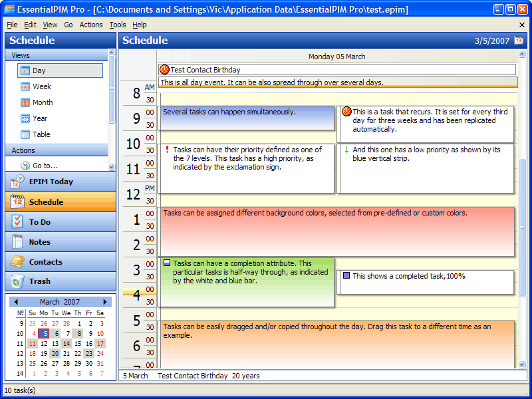This screenshot has height=399, width=532.
Task: Click the sidebar Views scrollbar thumb
Action: [111, 90]
